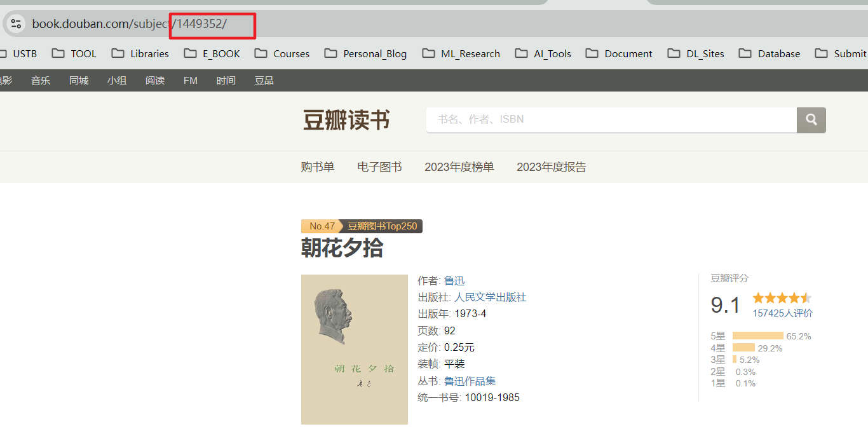868x443 pixels.
Task: Select 音乐 in the top navigation bar
Action: pos(41,81)
